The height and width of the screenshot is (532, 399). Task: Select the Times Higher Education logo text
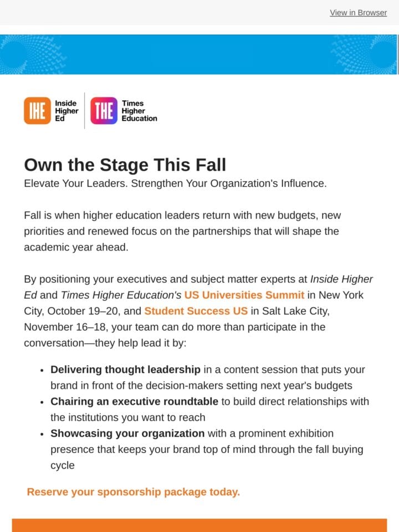click(140, 111)
